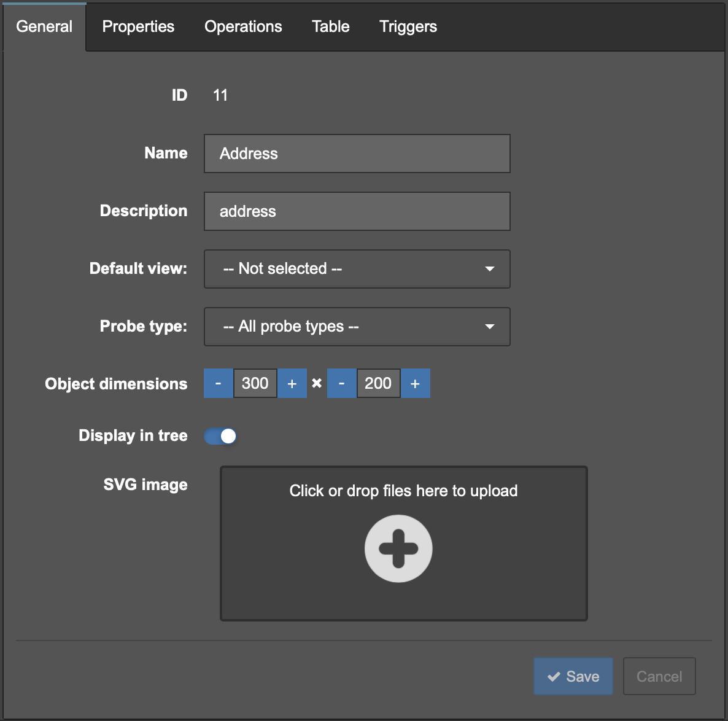
Task: Click the width value field 300
Action: (x=255, y=383)
